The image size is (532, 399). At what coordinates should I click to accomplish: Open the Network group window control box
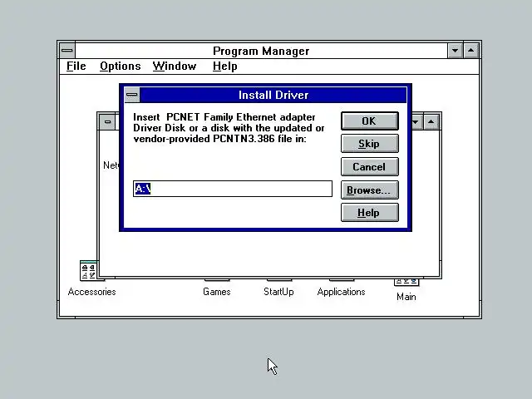107,122
